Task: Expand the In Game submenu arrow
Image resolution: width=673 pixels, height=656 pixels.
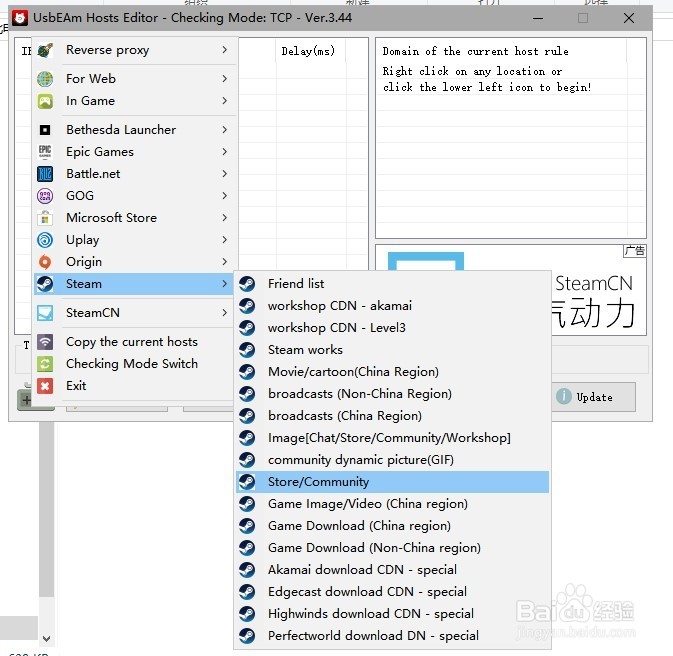Action: coord(224,101)
